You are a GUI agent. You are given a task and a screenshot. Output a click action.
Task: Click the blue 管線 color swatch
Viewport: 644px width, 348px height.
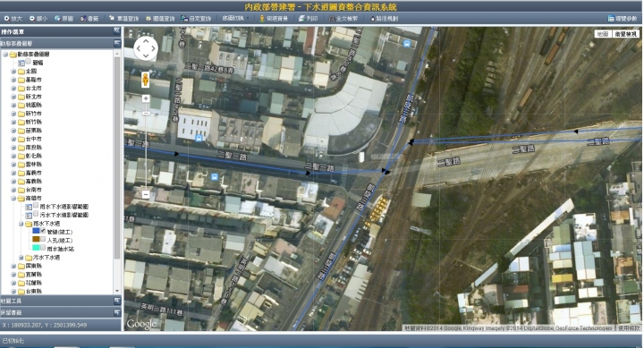(36, 232)
